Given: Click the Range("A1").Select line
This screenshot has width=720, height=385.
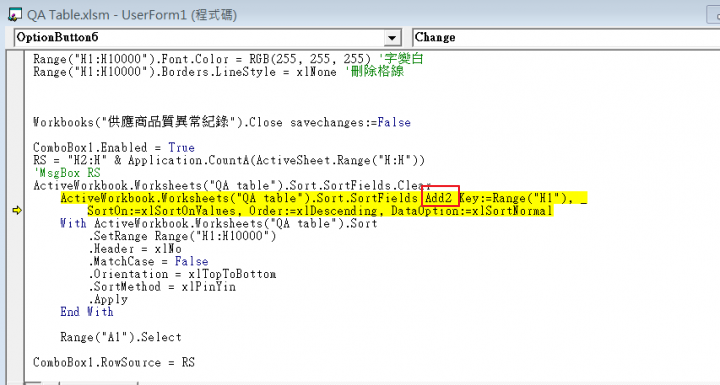Looking at the screenshot, I should 121,337.
